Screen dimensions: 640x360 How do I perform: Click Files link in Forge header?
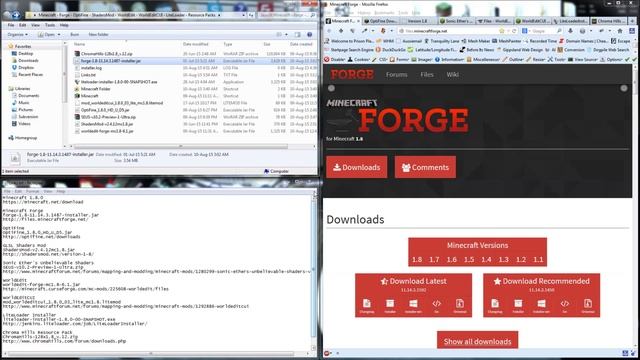(427, 75)
